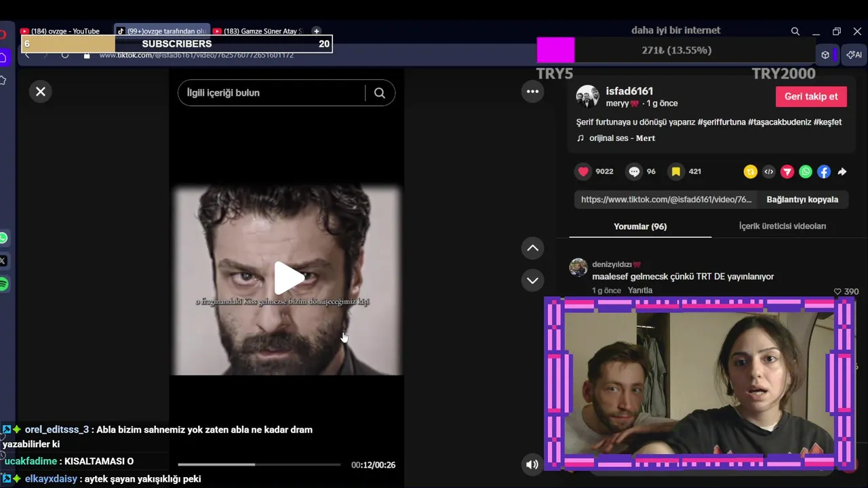Open isfad6161 profile avatar
868x488 pixels.
pyautogui.click(x=587, y=96)
